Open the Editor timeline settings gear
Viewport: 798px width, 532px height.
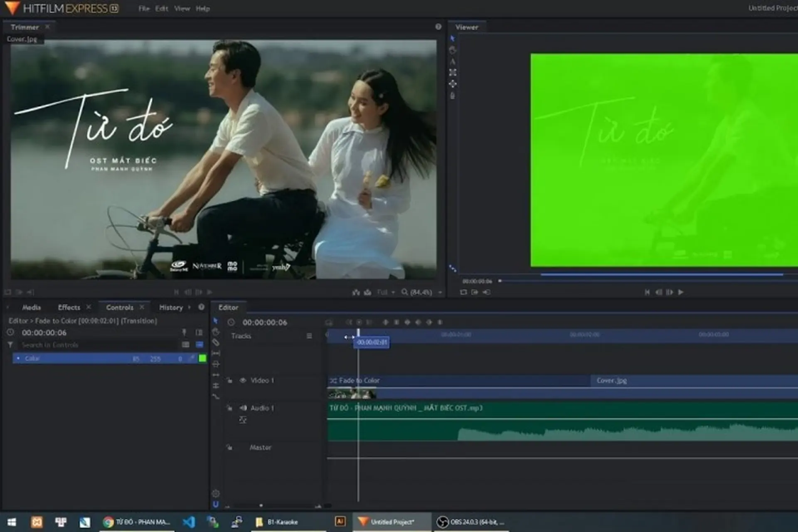coord(215,494)
